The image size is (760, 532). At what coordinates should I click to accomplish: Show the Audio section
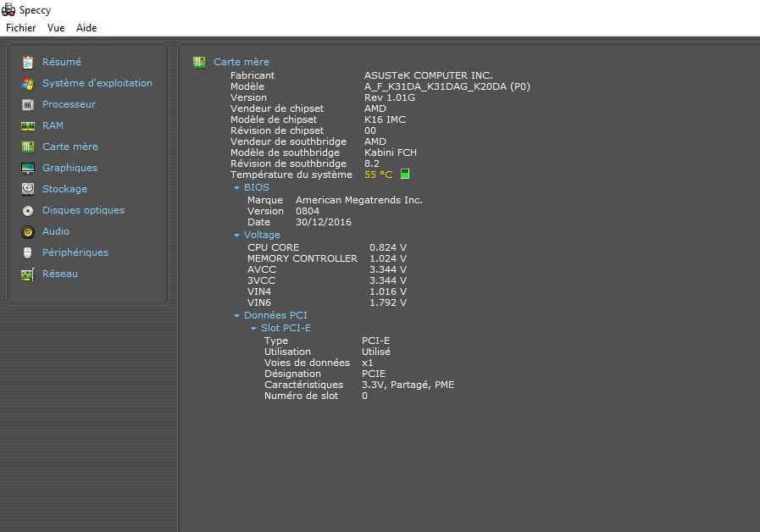[x=56, y=231]
